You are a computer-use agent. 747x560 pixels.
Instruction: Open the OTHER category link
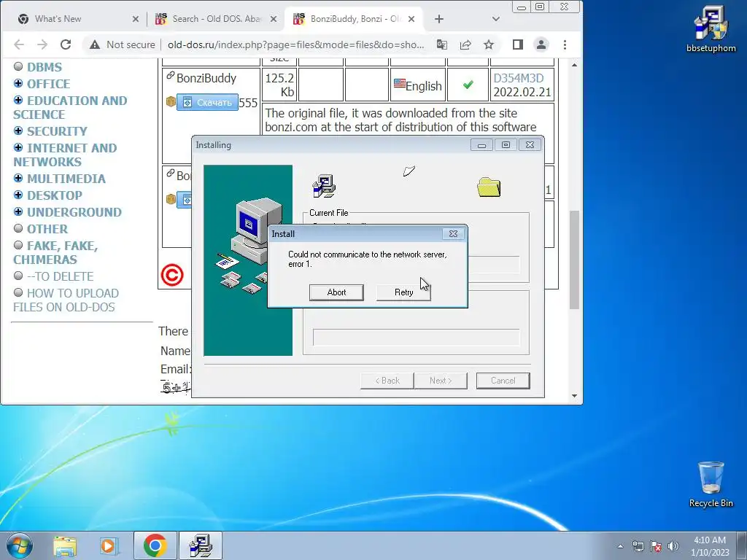pos(47,229)
